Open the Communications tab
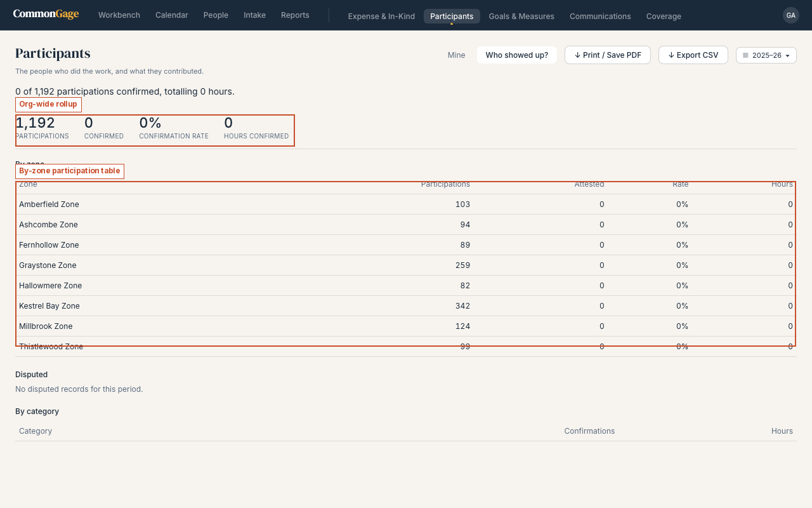Image resolution: width=812 pixels, height=508 pixels. point(600,17)
